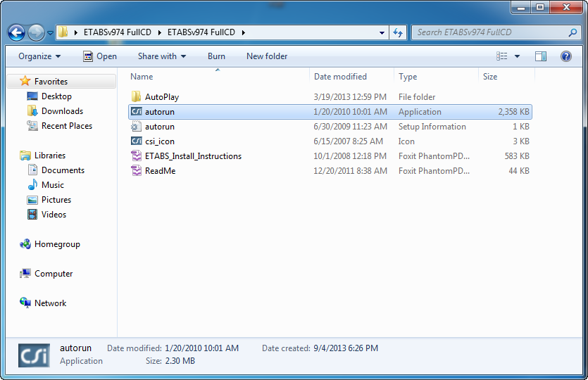Select the ReadMe PDF icon
Viewport: 588px width, 380px height.
(136, 170)
